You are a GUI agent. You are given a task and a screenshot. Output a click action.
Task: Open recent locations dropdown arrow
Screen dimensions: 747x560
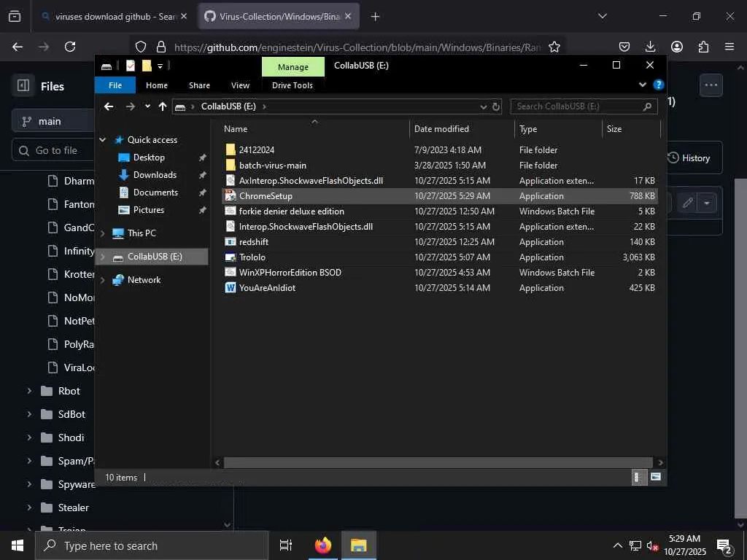coord(147,106)
